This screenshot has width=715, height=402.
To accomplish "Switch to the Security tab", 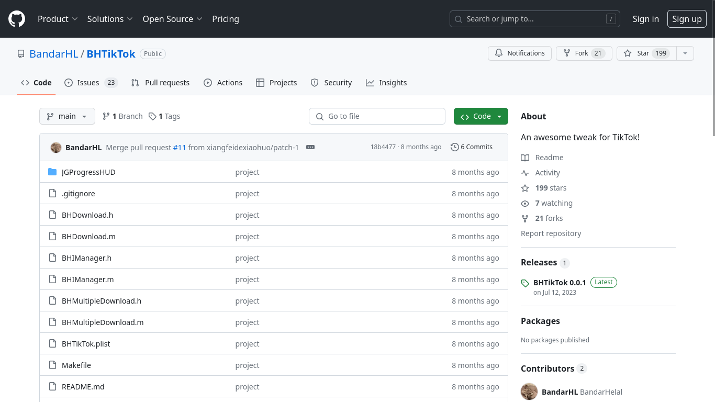I will point(332,82).
